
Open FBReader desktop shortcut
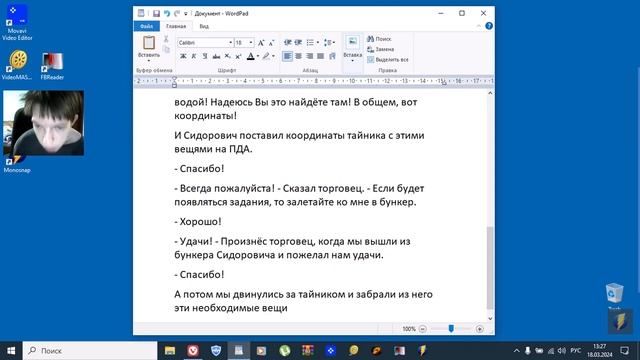(52, 65)
